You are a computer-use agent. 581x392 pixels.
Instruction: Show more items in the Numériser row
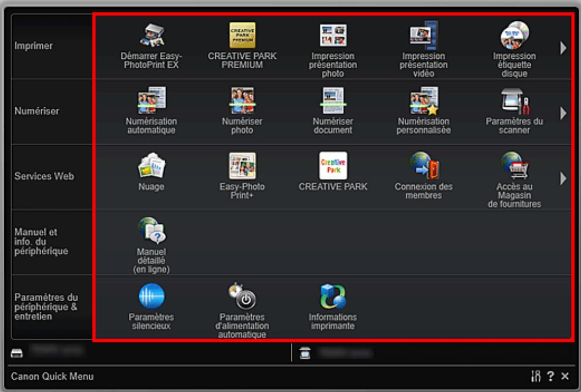[x=563, y=113]
